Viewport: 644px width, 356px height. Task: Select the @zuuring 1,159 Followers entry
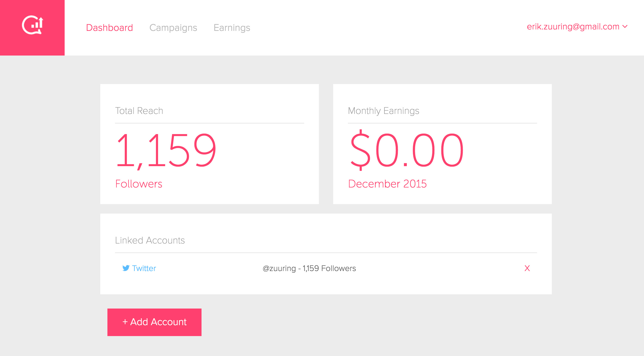click(x=309, y=268)
